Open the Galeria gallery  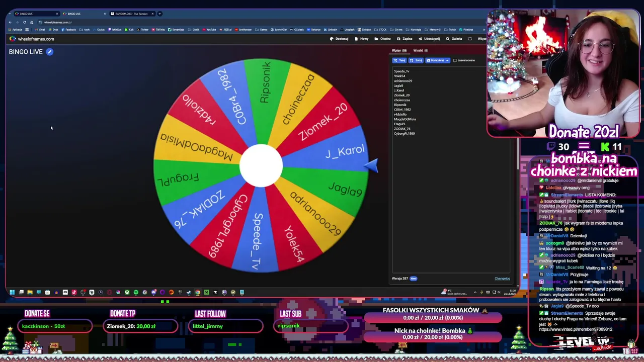point(454,39)
